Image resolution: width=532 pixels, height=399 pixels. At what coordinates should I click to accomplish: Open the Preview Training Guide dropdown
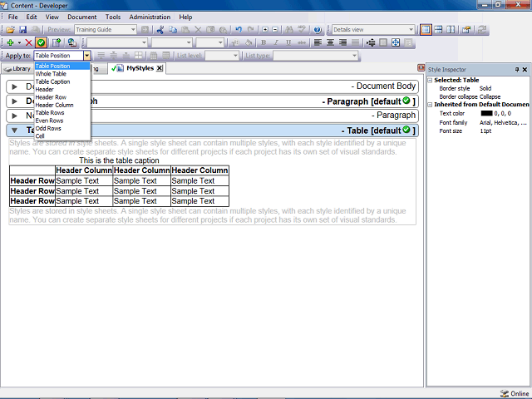pyautogui.click(x=133, y=30)
